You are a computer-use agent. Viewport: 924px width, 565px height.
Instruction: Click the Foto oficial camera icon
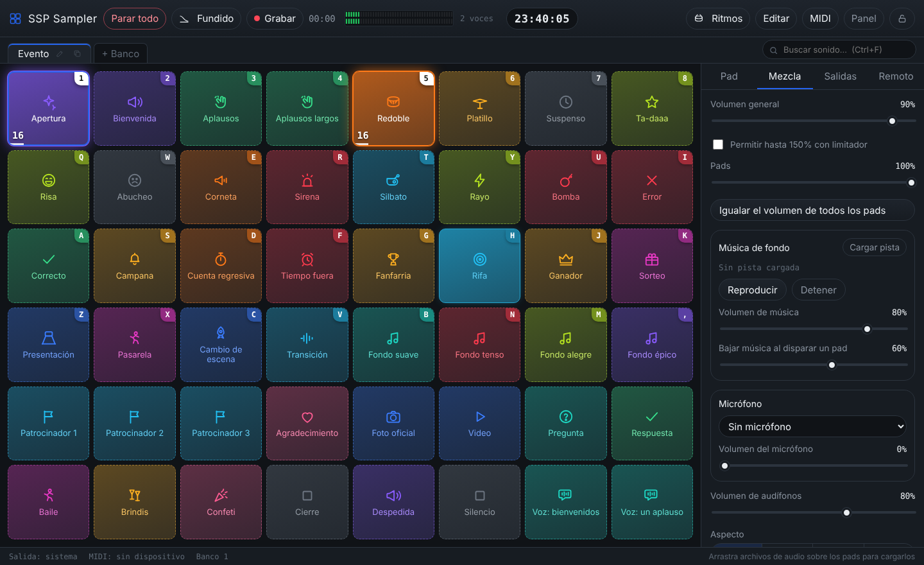393,417
